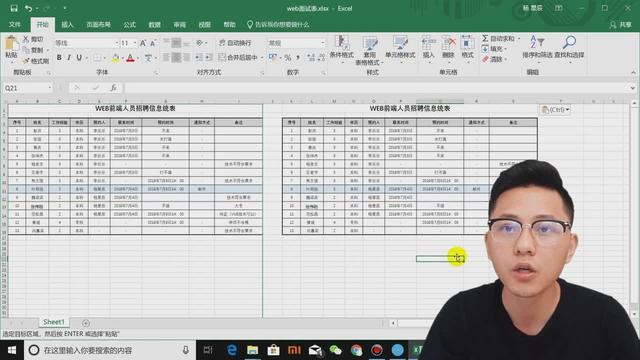Open the font size dropdown
The width and height of the screenshot is (640, 360).
(135, 43)
